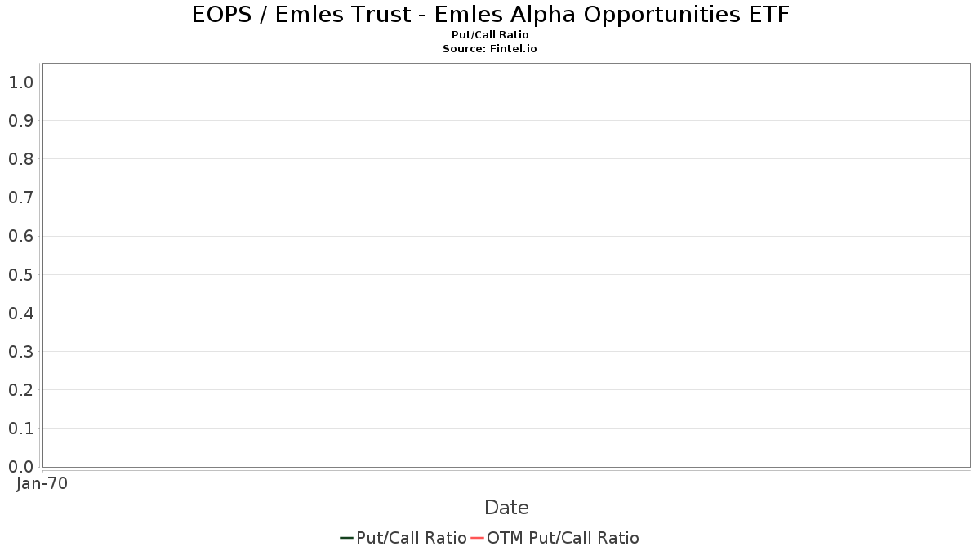This screenshot has height=551, width=980.
Task: Click the 1.0 y-axis label
Action: tap(20, 82)
